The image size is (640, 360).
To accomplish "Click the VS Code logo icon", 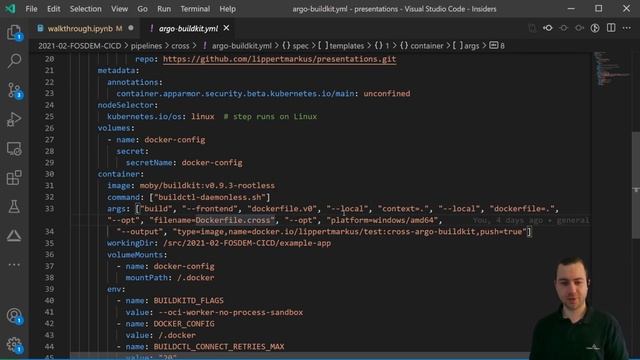I will (10, 9).
